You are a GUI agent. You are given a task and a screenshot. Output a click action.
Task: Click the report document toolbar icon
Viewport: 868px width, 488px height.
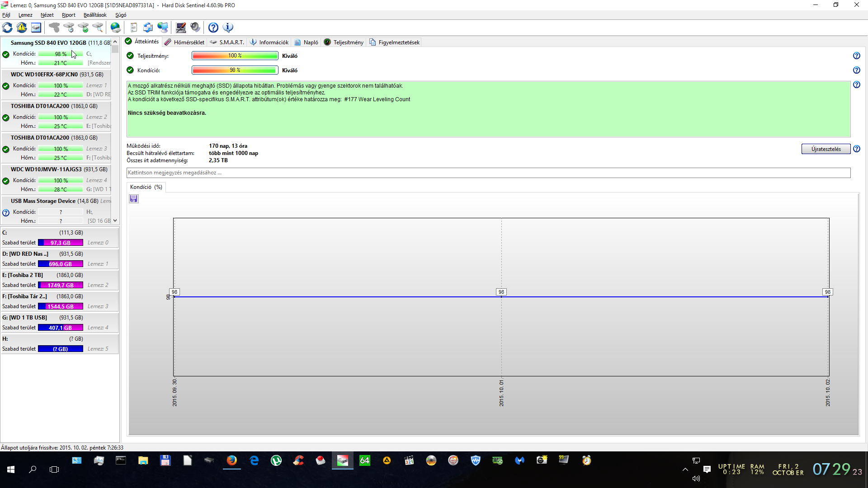click(133, 28)
